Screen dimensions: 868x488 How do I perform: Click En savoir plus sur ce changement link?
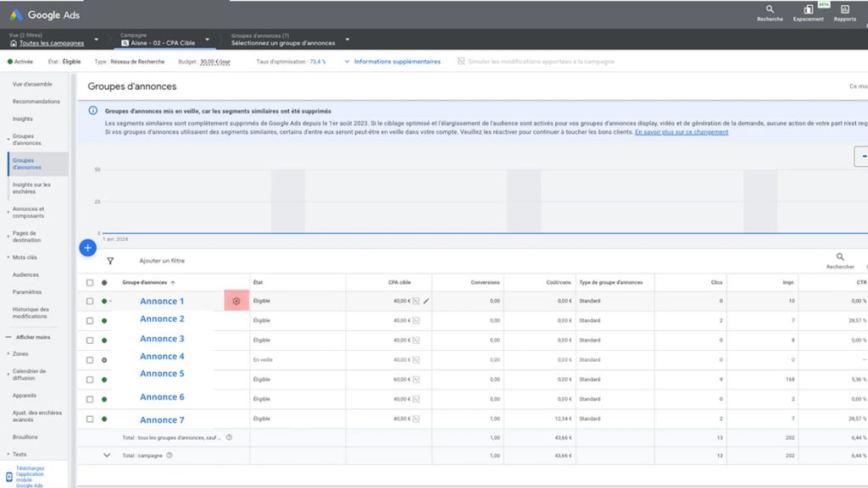(682, 131)
